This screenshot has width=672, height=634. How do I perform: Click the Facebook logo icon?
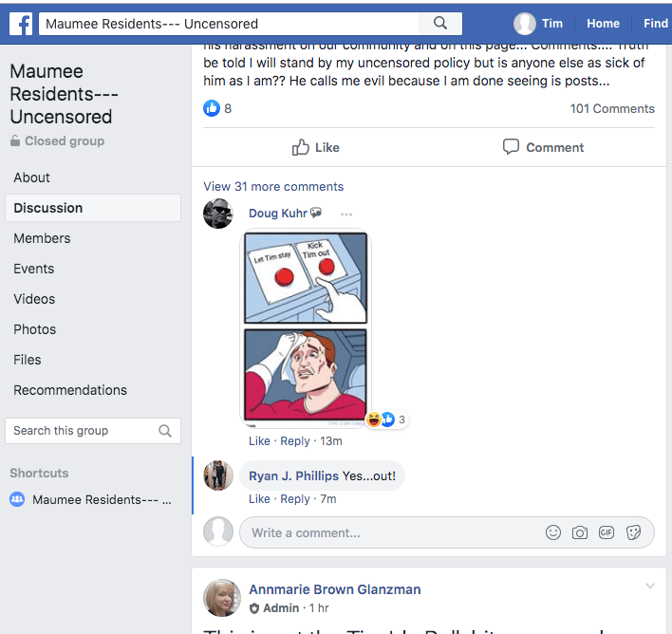21,24
